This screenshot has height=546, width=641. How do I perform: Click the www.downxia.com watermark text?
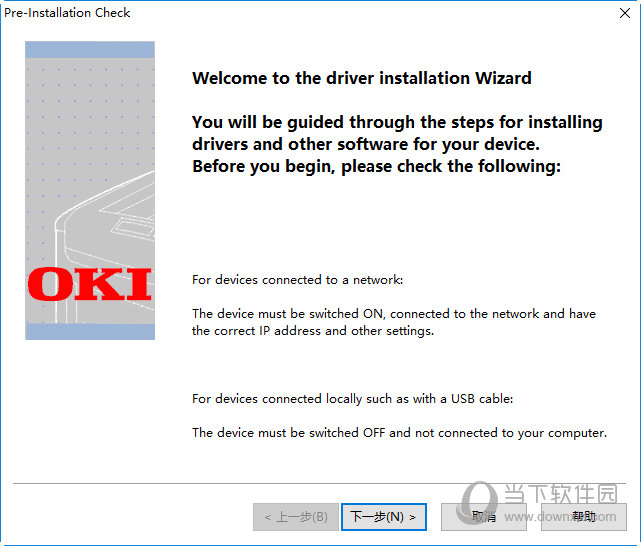(x=560, y=517)
